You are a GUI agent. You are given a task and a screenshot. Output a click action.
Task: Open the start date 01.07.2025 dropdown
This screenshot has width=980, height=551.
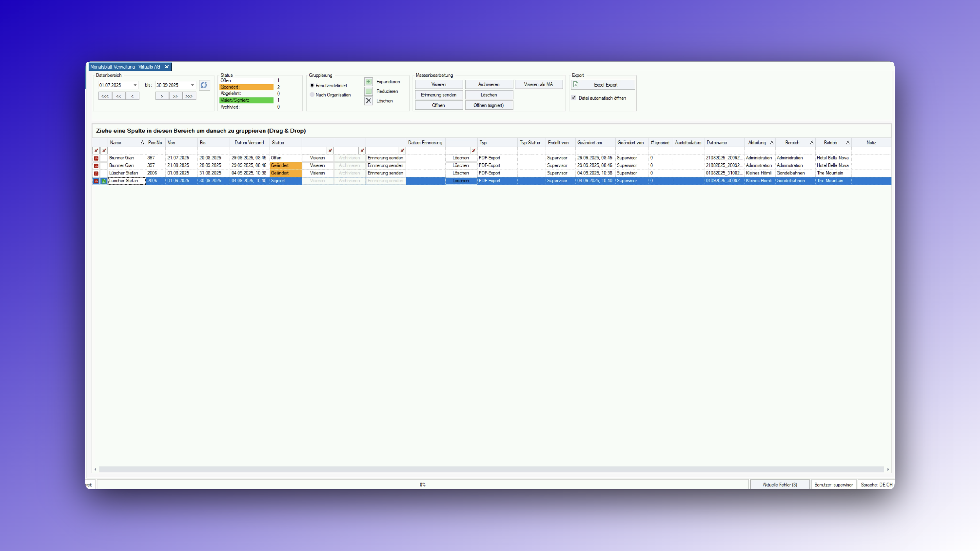[x=135, y=85]
